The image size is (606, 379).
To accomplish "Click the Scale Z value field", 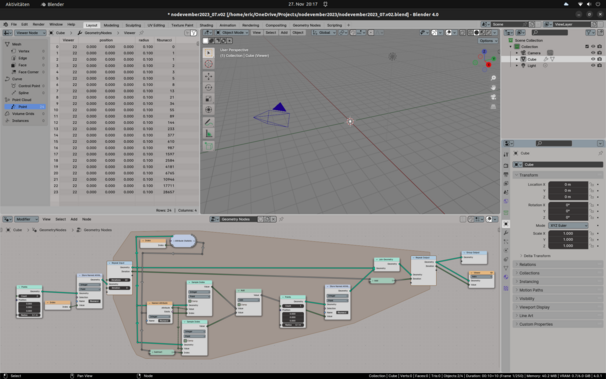I will [568, 246].
